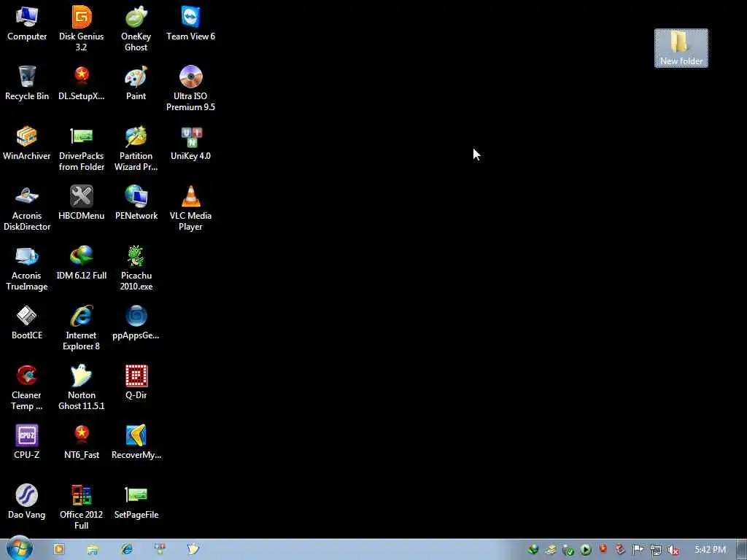Screen dimensions: 747x560
Task: Click the OneKey Ghost desktop icon
Action: point(136,28)
